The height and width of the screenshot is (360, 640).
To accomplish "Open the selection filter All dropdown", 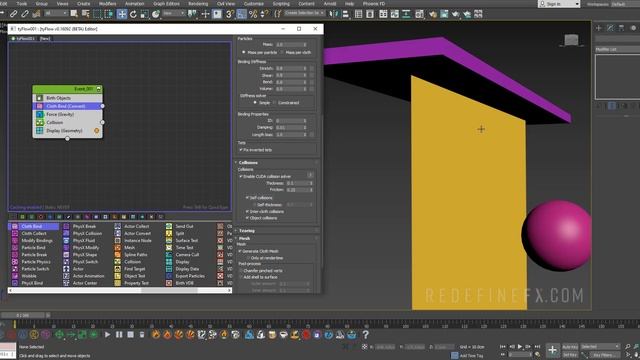I will 56,13.
